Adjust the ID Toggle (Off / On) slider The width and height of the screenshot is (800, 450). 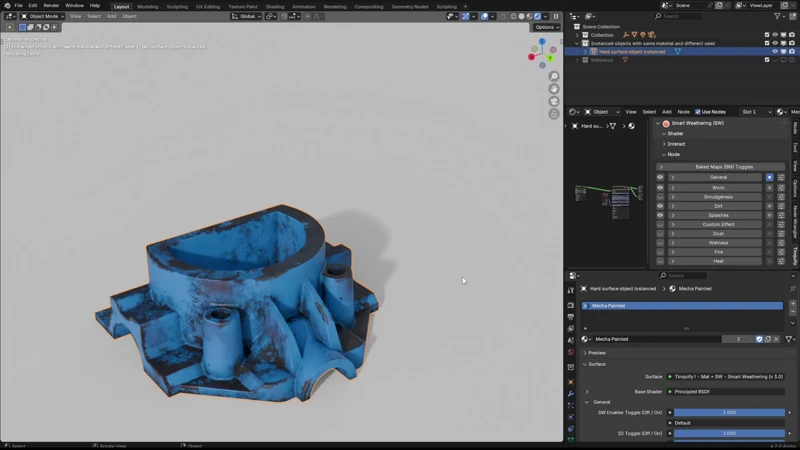(729, 433)
